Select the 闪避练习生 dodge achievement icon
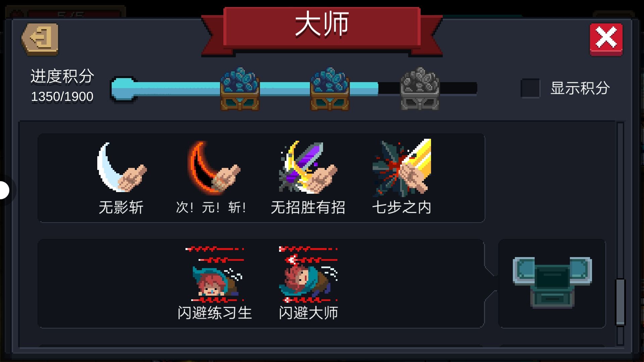The width and height of the screenshot is (644, 362). (x=215, y=274)
